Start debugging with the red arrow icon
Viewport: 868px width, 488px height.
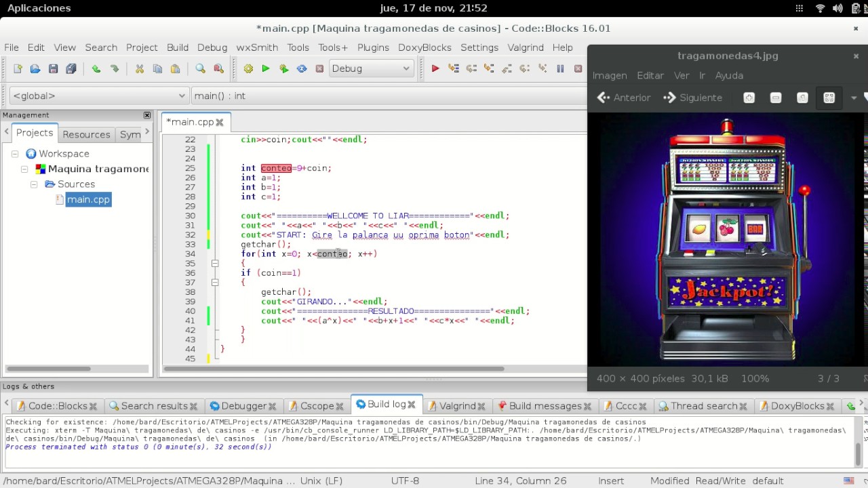(435, 68)
